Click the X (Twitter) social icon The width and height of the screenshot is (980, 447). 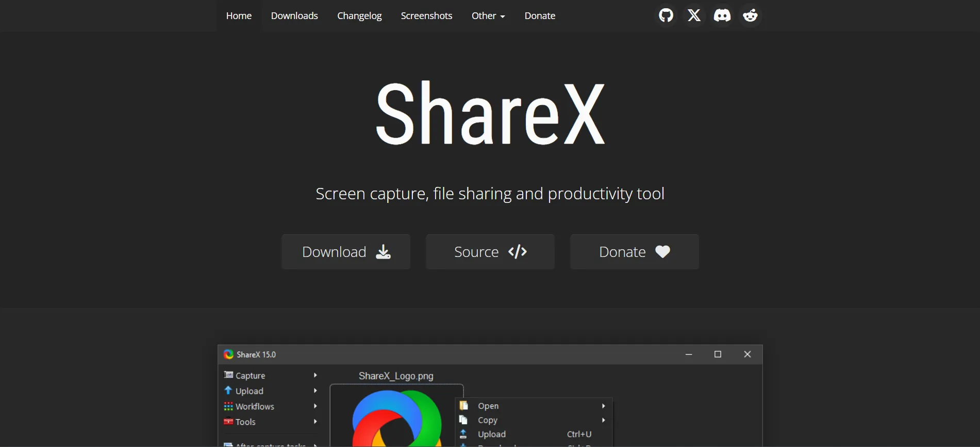tap(694, 15)
